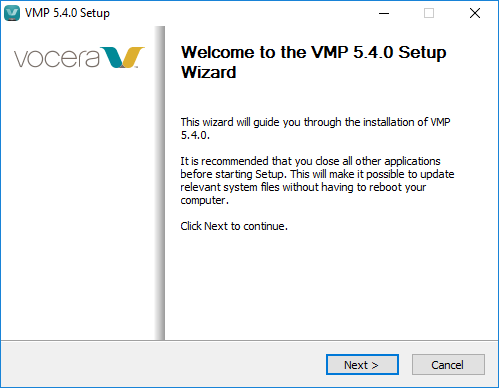Select the 'This wizard will guide you' paragraph
This screenshot has height=388, width=499.
point(315,128)
